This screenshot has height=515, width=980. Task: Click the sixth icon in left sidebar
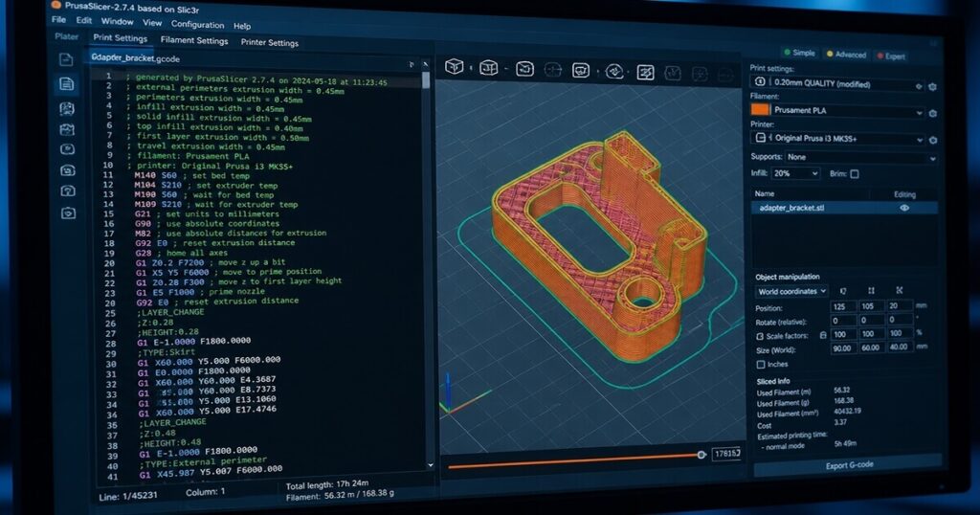coord(68,170)
